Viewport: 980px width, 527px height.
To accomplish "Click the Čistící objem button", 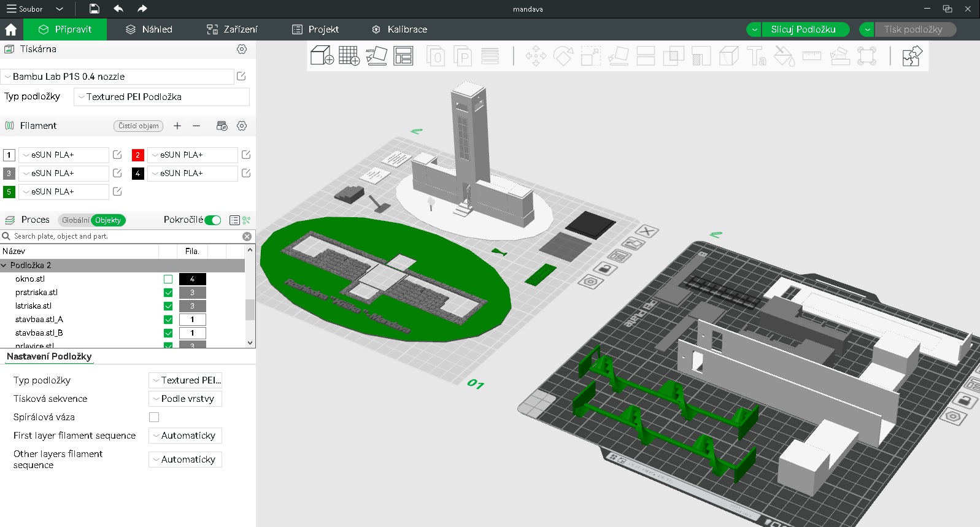I will pos(139,126).
